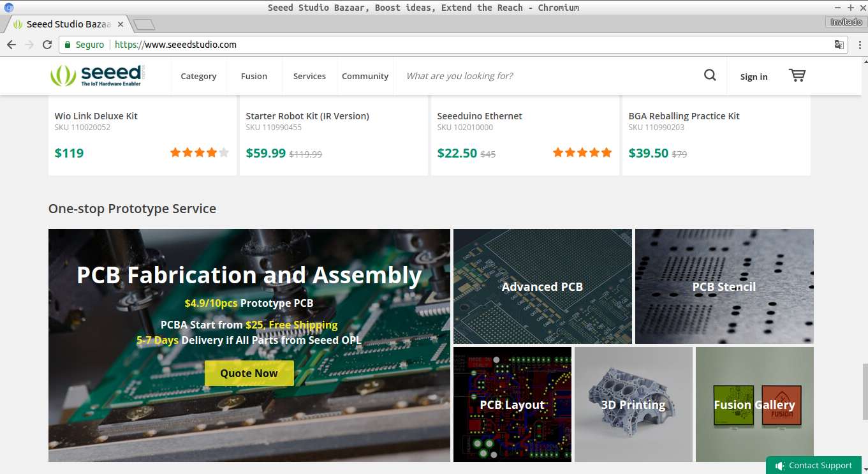Click the SKU 110020052 text
This screenshot has height=474, width=868.
pos(82,128)
